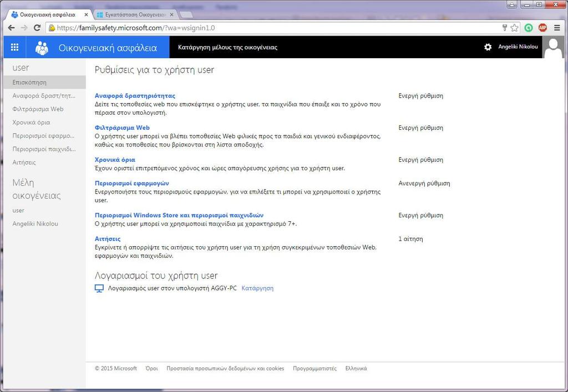Open Περιορισμοί εφαρμο... in the sidebar
Screen dimensions: 568x392
[43, 136]
